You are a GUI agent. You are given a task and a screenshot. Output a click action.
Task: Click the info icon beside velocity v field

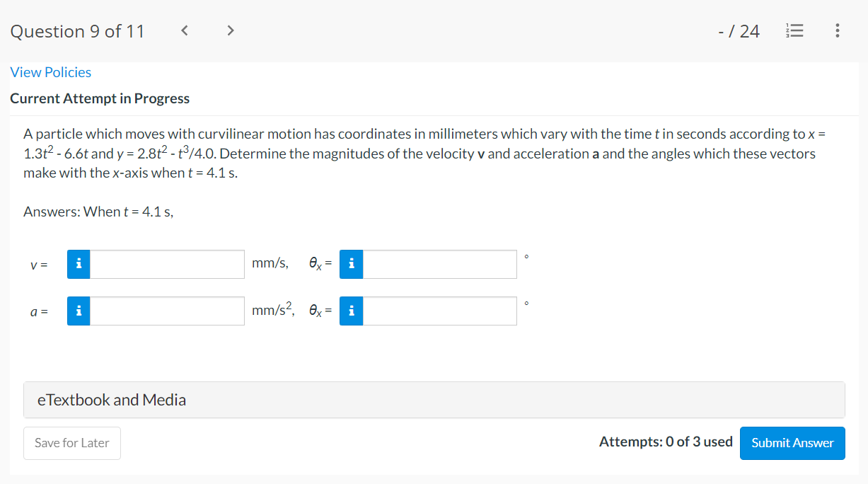pos(79,264)
